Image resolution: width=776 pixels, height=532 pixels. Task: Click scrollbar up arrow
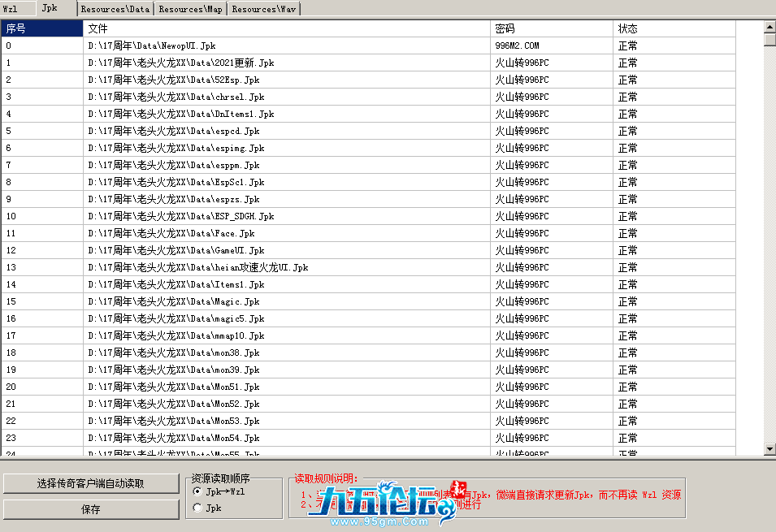[769, 26]
